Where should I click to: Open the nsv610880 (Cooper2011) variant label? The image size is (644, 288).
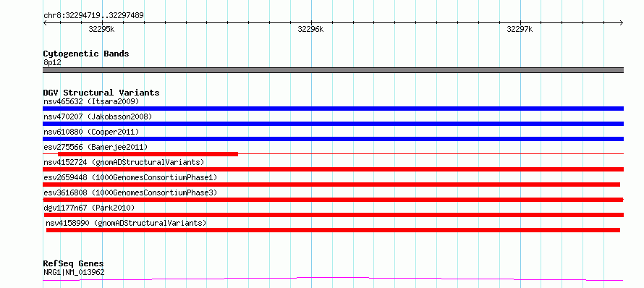click(x=91, y=132)
